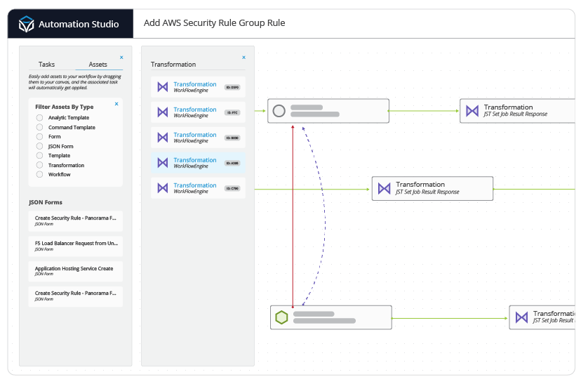The width and height of the screenshot is (588, 384).
Task: Select Application Hosting Service Create form
Action: tap(76, 271)
